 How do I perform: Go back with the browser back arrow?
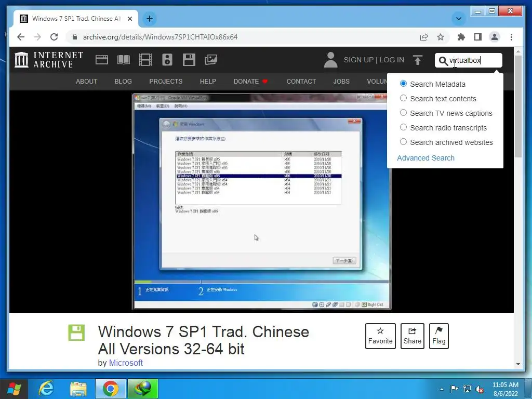21,37
